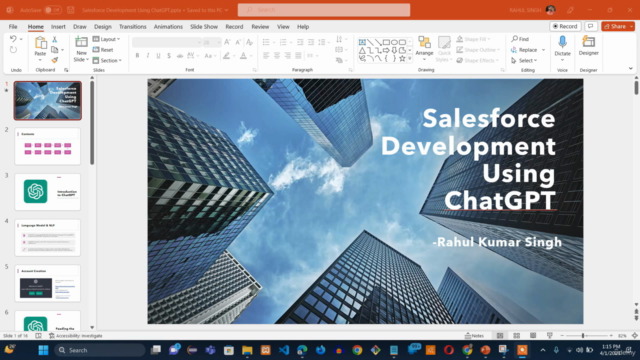640x360 pixels.
Task: Toggle numbered list formatting
Action: 283,42
